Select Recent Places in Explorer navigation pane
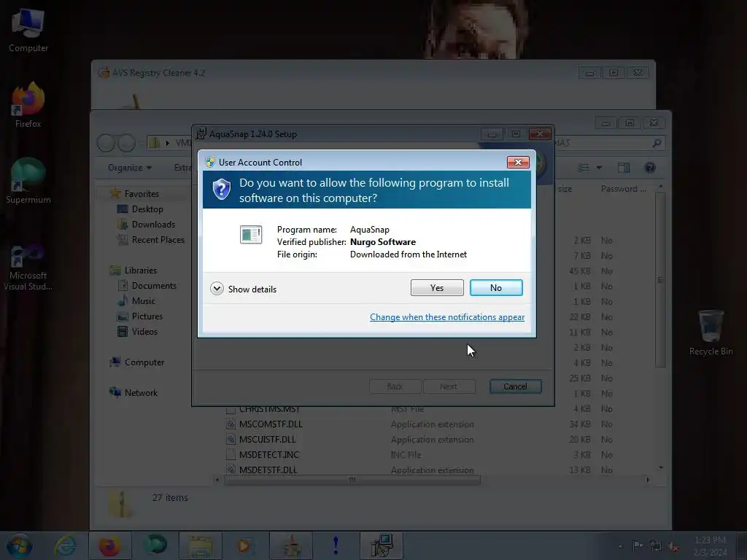This screenshot has width=747, height=560. [x=158, y=239]
